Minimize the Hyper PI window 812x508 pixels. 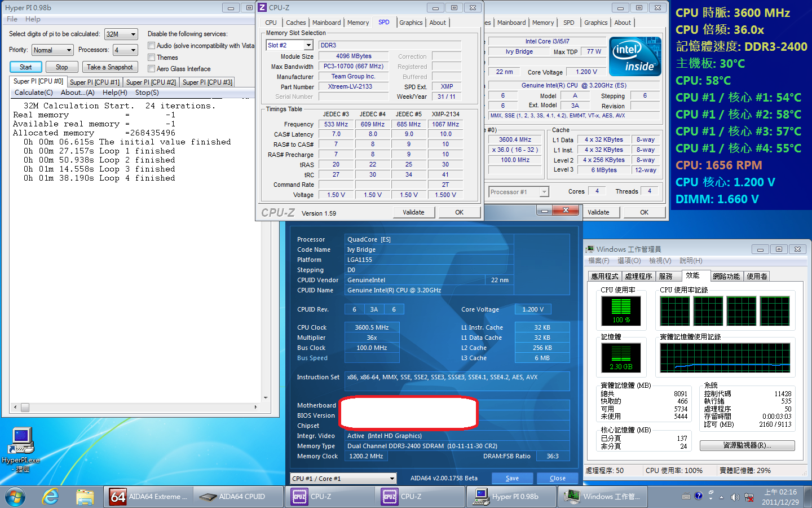[x=231, y=7]
